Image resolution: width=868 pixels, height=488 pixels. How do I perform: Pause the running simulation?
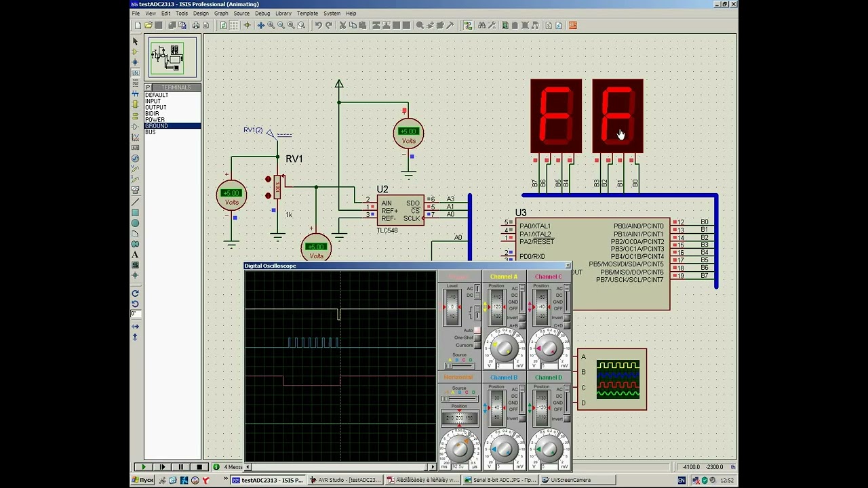180,467
